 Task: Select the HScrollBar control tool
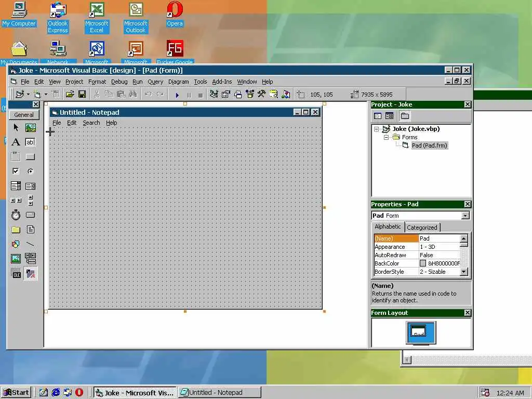coord(16,201)
